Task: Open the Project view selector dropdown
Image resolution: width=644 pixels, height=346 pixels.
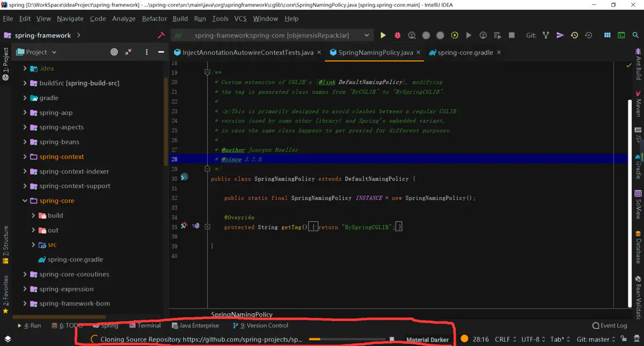Action: click(x=36, y=52)
